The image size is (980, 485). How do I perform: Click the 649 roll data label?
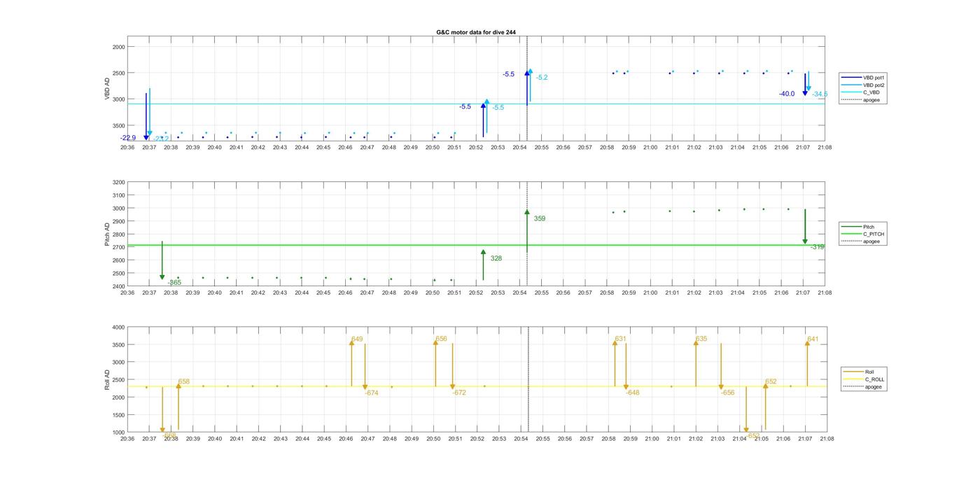(x=357, y=339)
